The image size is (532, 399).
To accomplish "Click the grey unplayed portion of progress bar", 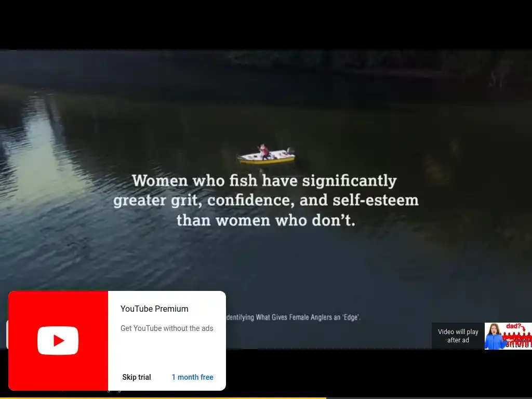I will tap(429, 398).
